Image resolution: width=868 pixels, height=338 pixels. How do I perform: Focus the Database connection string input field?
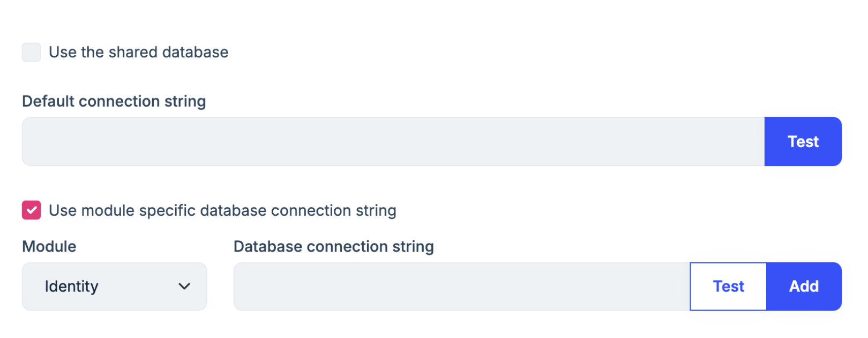(461, 286)
